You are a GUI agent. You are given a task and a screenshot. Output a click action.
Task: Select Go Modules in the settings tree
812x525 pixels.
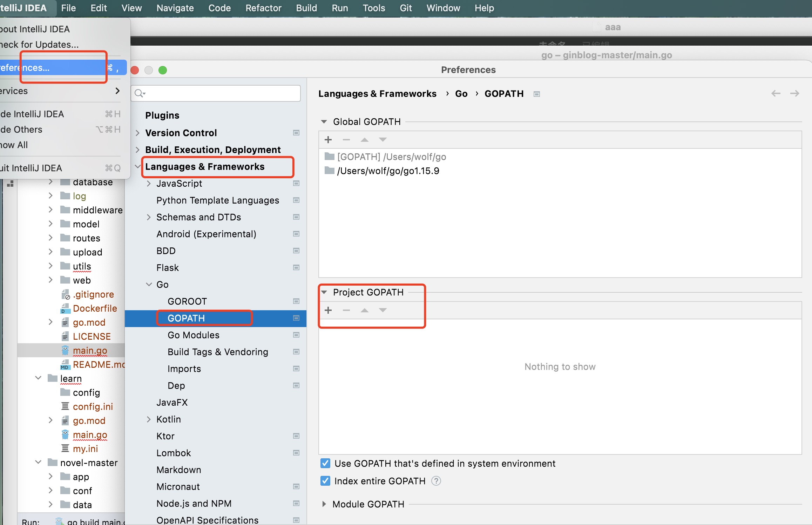click(x=194, y=335)
